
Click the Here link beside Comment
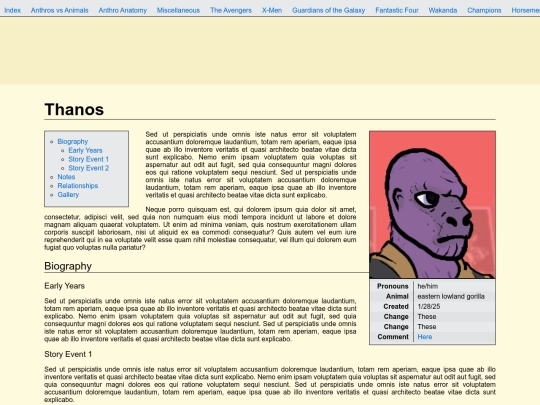tap(425, 337)
